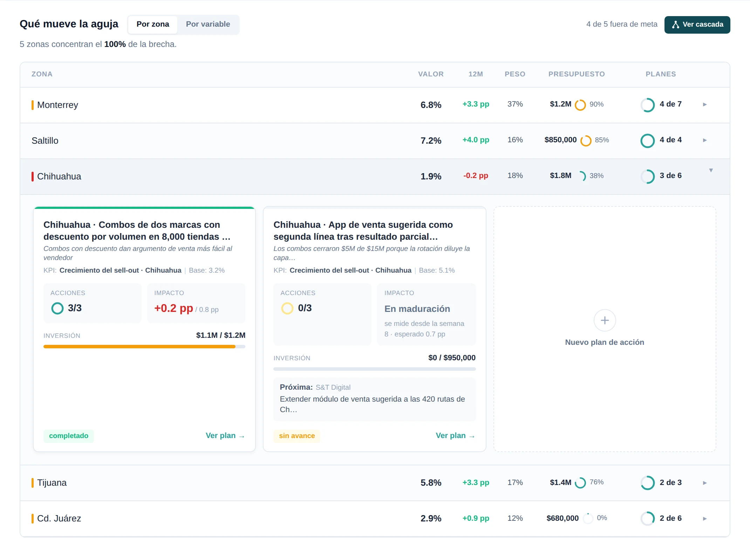Expand the Tijuana row arrow

[705, 483]
